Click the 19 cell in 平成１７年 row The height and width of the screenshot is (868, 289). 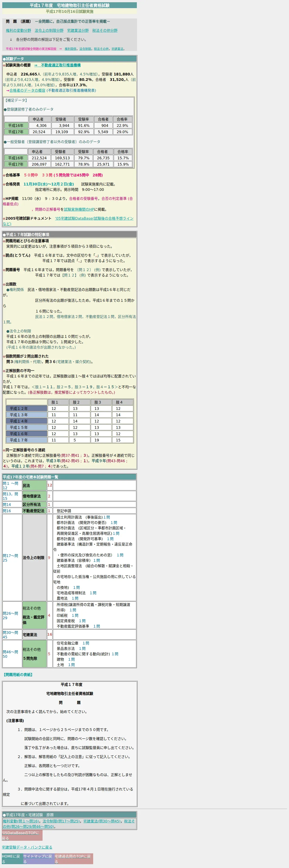[101, 440]
